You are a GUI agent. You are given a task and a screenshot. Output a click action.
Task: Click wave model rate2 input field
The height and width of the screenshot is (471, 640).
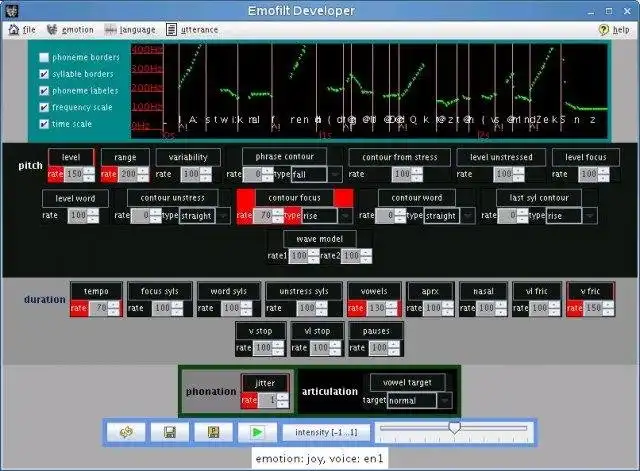351,256
